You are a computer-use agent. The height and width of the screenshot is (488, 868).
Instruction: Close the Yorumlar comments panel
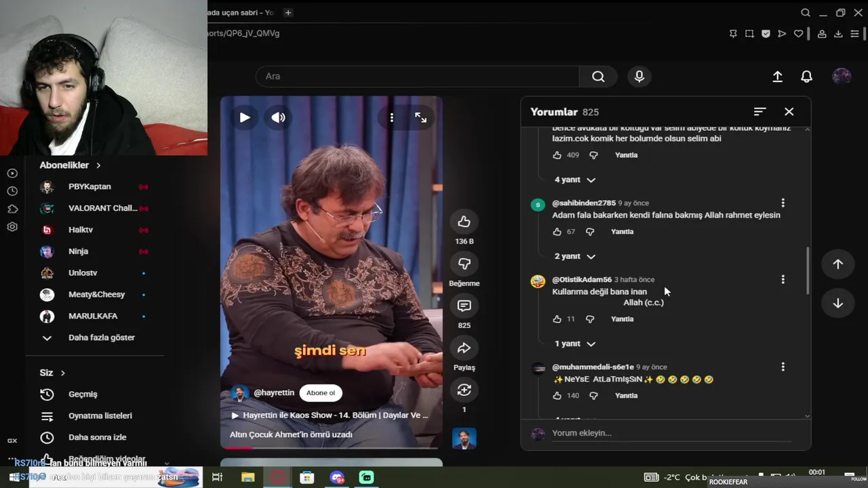coord(789,112)
